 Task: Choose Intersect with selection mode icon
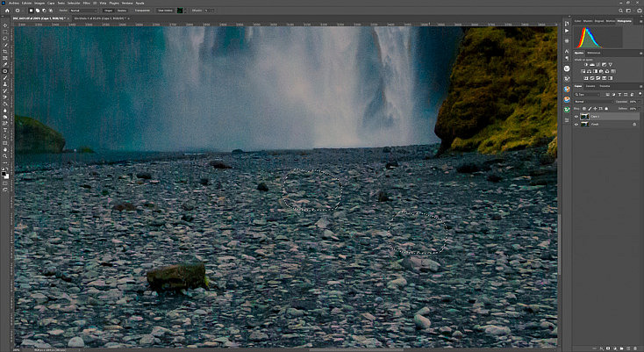coord(51,11)
